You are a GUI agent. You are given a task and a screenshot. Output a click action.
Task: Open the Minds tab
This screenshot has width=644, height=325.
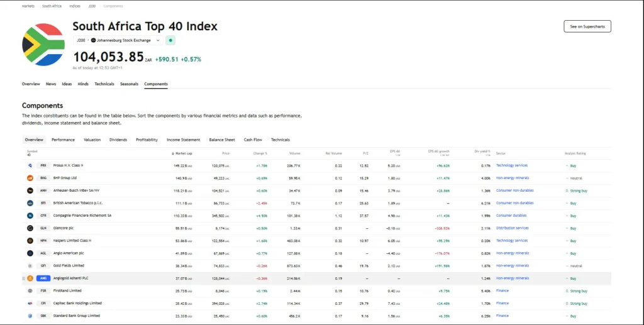[83, 84]
